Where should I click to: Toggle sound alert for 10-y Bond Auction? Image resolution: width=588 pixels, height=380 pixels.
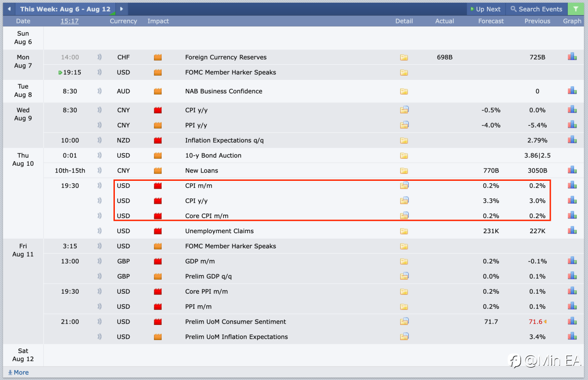point(99,156)
